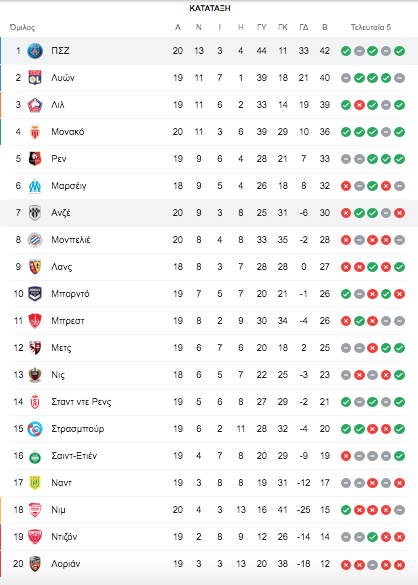418x585 pixels.
Task: Sort by the Β points column header
Action: 325,27
